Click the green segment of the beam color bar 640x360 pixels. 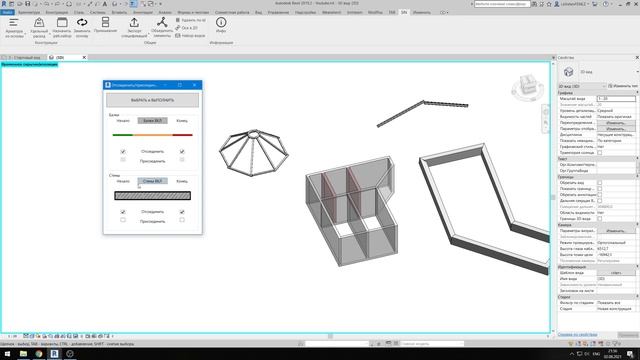123,135
